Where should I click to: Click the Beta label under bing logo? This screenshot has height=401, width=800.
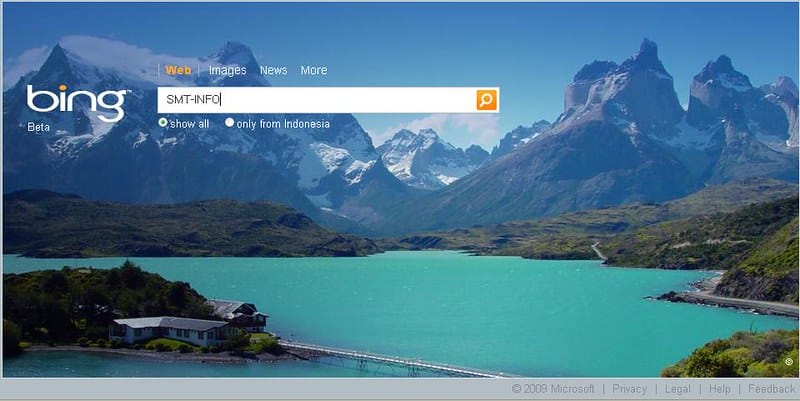tap(39, 127)
